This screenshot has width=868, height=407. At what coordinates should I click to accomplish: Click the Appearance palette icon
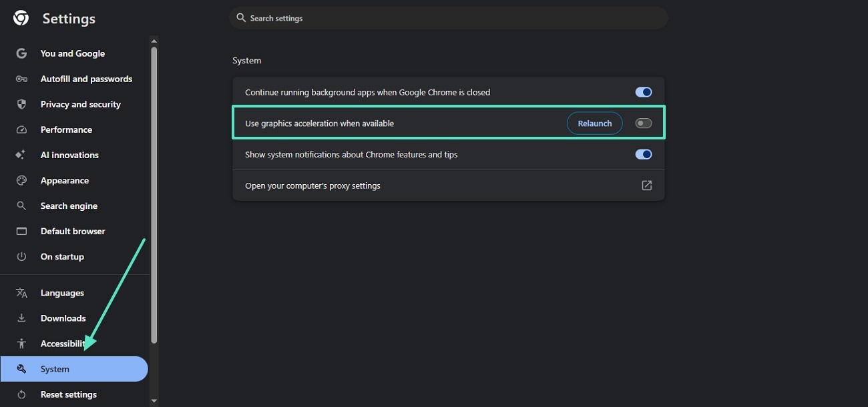pos(21,180)
